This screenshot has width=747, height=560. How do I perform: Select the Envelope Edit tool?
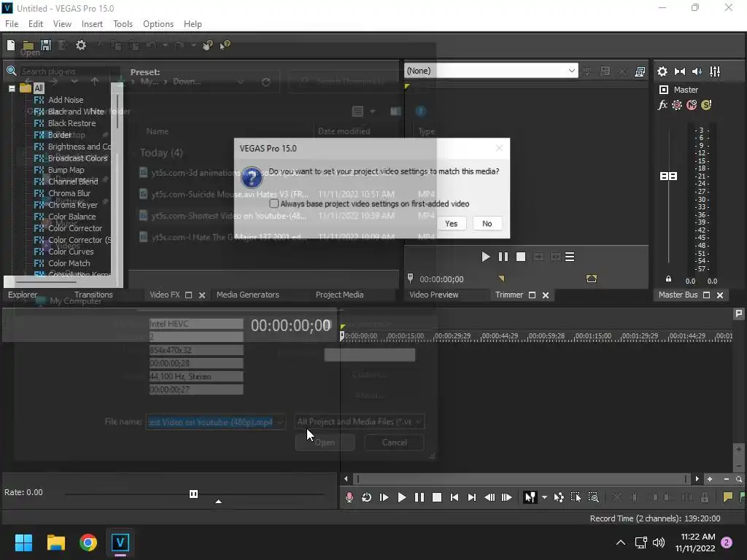click(558, 497)
